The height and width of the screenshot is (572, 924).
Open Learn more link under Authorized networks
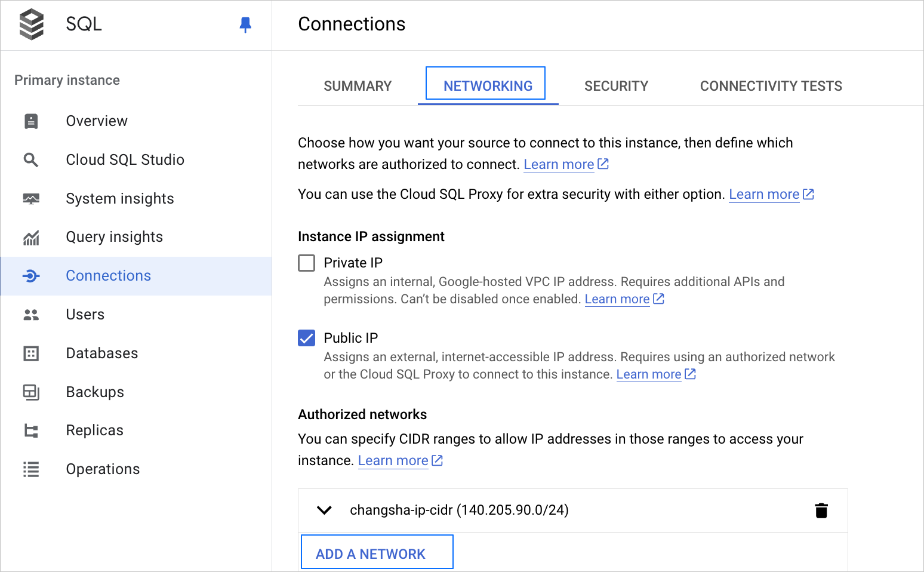[x=393, y=461]
